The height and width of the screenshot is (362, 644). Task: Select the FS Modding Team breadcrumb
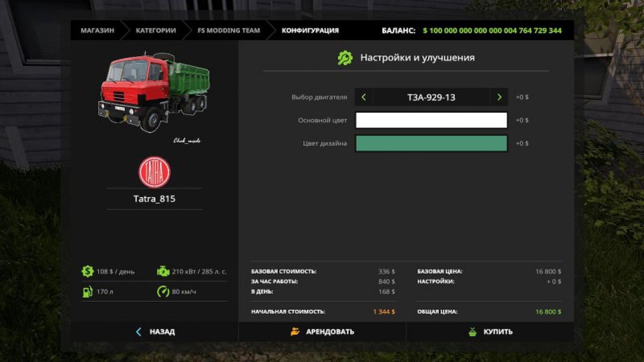pos(229,31)
